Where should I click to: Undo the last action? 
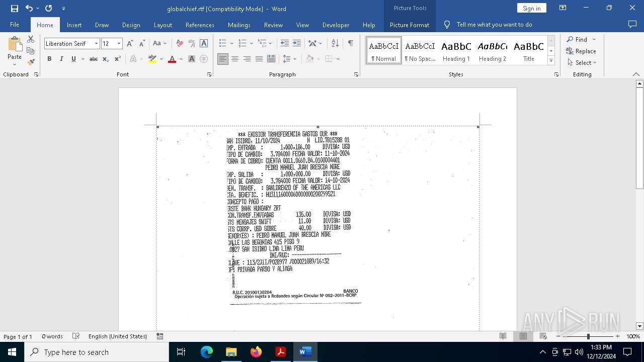(29, 9)
